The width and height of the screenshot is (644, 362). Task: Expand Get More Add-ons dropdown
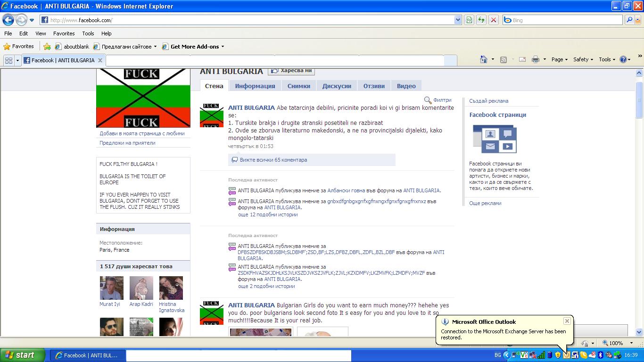coord(223,47)
